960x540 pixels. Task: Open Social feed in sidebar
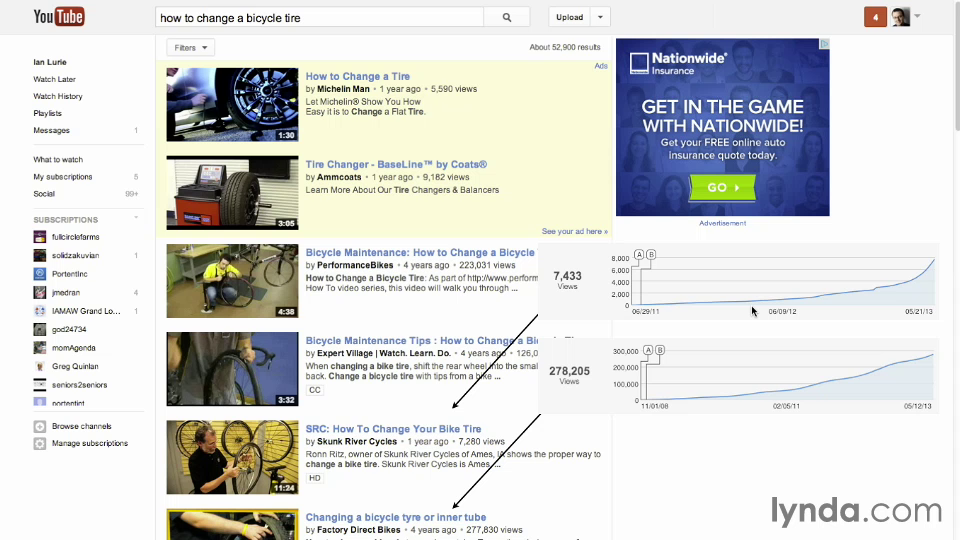point(44,193)
